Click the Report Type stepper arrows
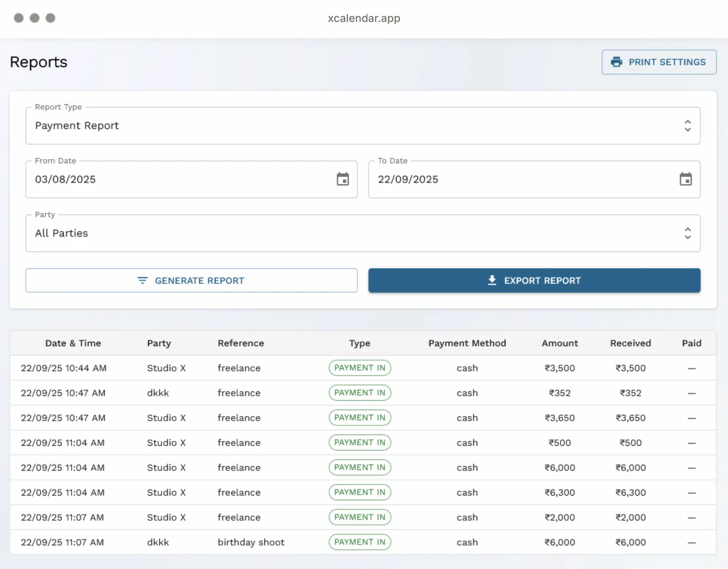The image size is (728, 569). (688, 126)
